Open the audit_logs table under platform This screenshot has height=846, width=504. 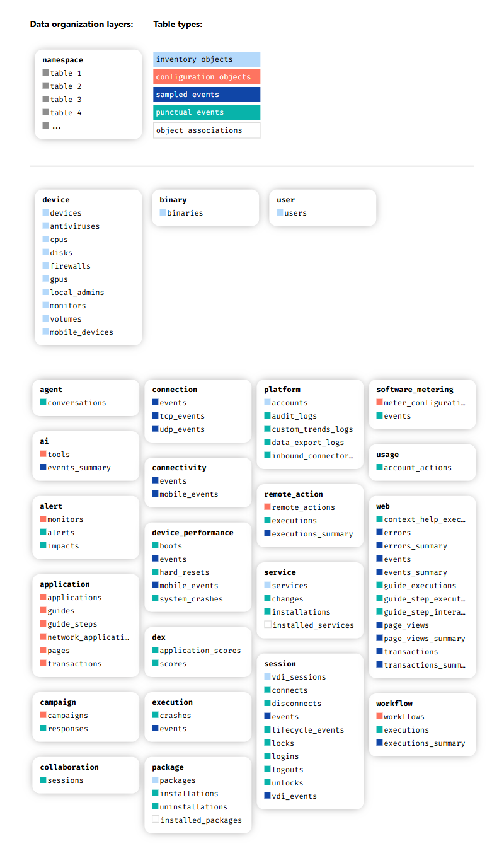[294, 416]
